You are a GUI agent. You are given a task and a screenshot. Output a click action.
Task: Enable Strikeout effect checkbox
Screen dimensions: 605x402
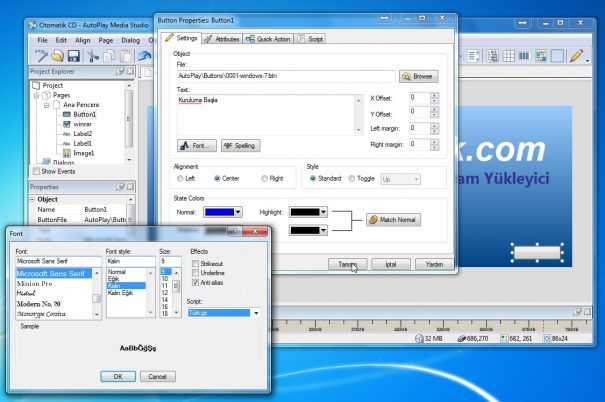pos(195,263)
